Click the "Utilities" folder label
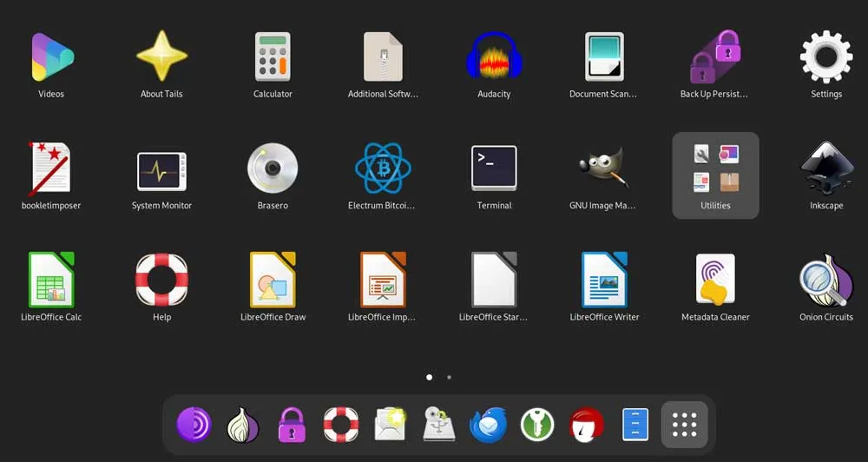This screenshot has width=868, height=462. [715, 206]
